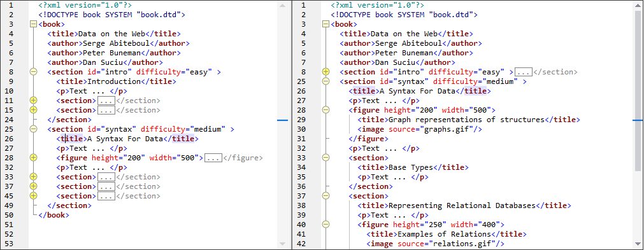644x250 pixels.
Task: Click image source 'relations.gif' line
Action: (x=435, y=244)
